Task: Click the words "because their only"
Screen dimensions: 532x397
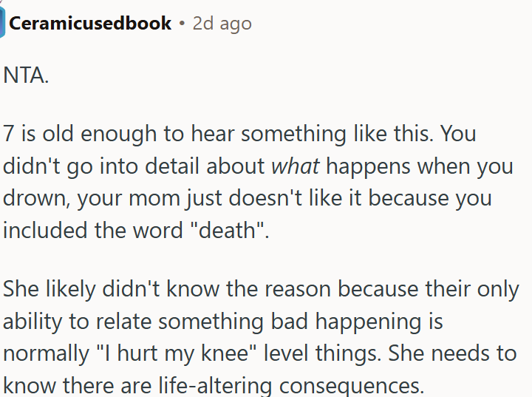Action: click(x=429, y=289)
